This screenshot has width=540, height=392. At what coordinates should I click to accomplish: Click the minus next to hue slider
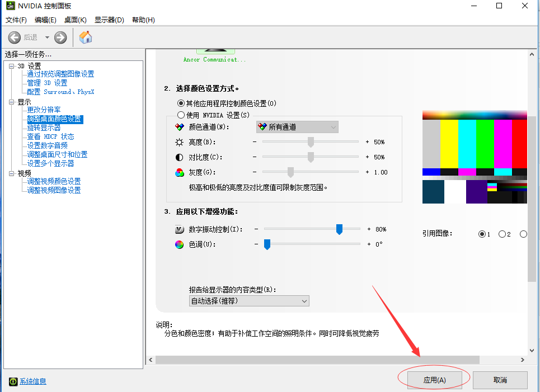tap(256, 244)
